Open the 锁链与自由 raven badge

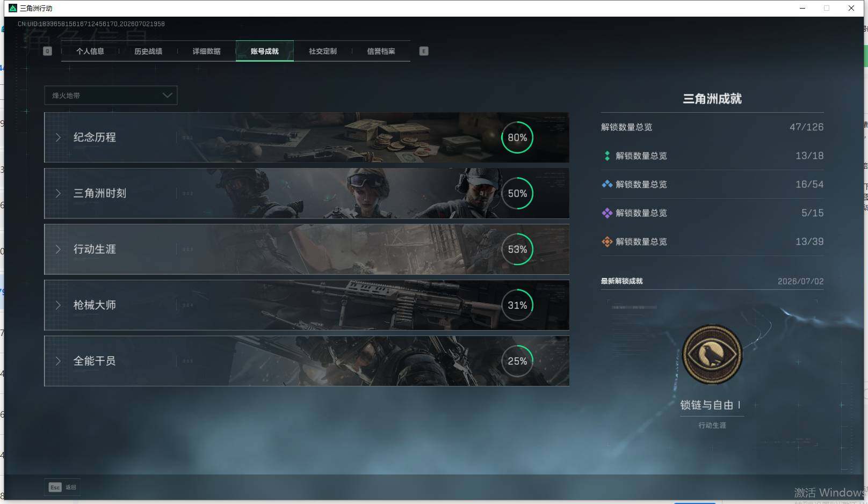tap(712, 354)
